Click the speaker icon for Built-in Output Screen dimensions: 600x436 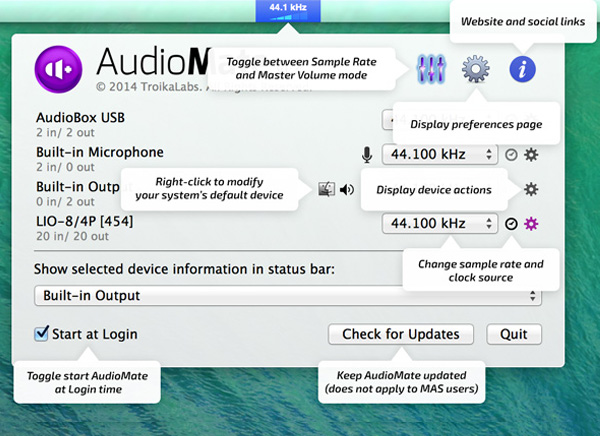click(347, 189)
